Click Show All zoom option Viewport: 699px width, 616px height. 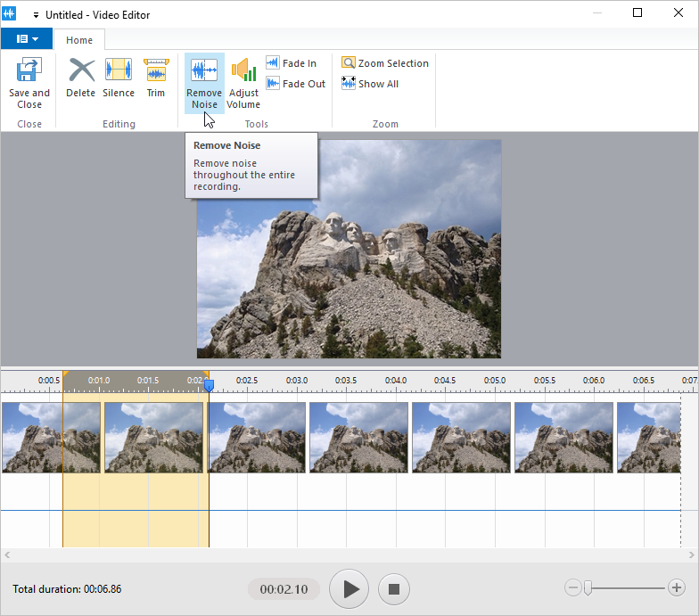click(x=370, y=84)
